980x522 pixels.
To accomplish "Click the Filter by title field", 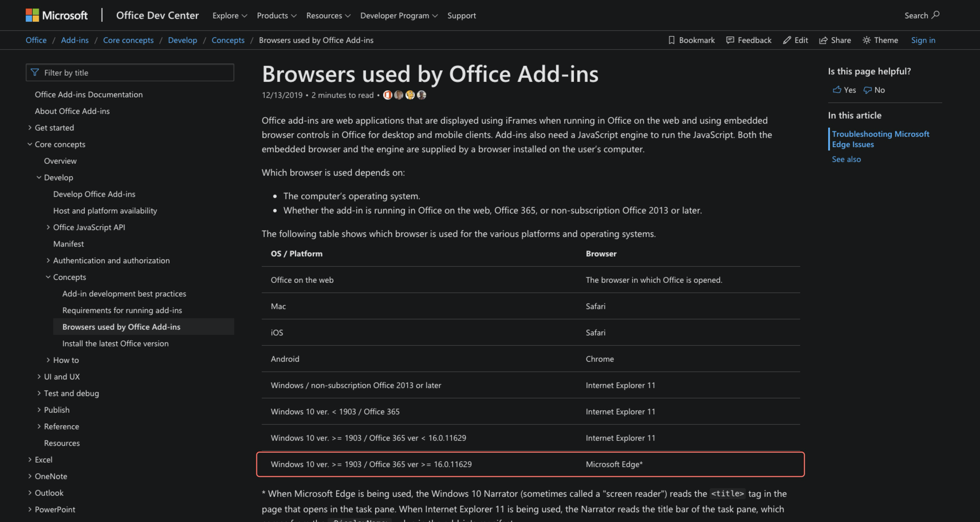I will (129, 72).
